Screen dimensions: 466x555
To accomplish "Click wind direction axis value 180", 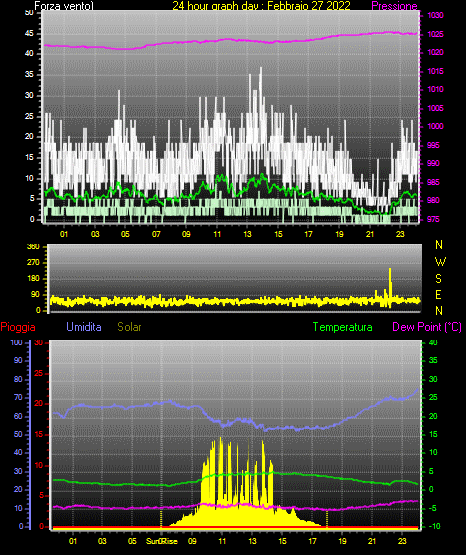I will pyautogui.click(x=33, y=279).
